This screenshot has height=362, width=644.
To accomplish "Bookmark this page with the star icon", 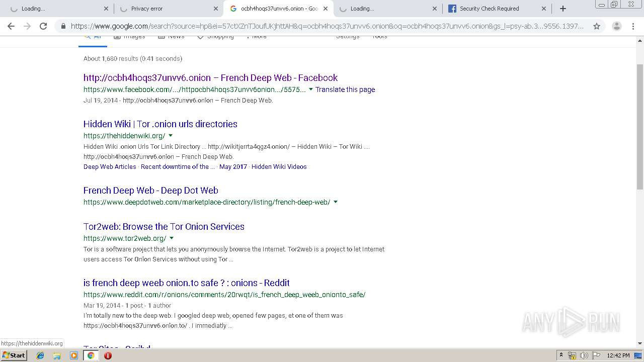I will pyautogui.click(x=597, y=26).
